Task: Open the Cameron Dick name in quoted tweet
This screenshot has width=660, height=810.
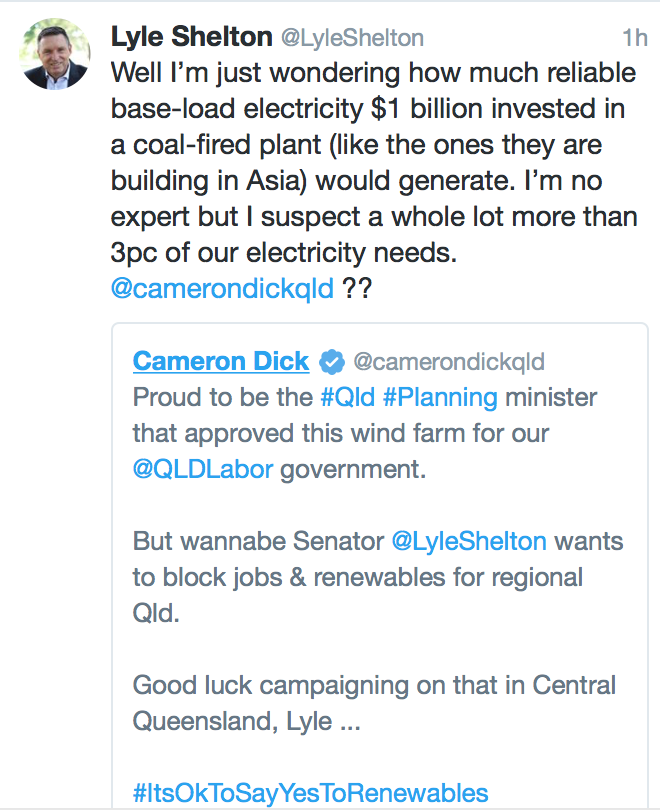Action: (220, 360)
